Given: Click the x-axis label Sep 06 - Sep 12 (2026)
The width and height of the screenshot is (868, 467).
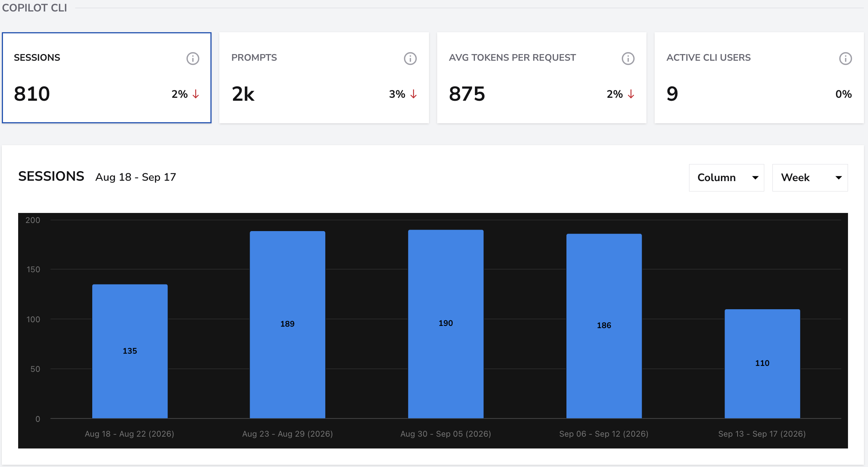Looking at the screenshot, I should [x=604, y=434].
